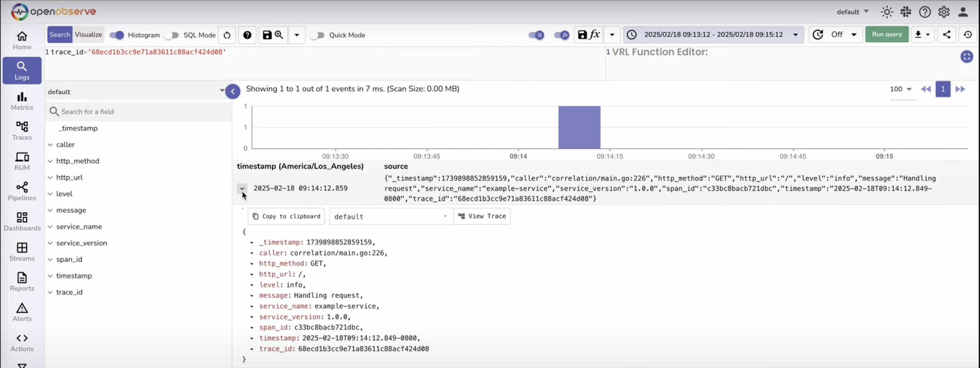Click the Run query button
The image size is (980, 368).
click(x=886, y=34)
